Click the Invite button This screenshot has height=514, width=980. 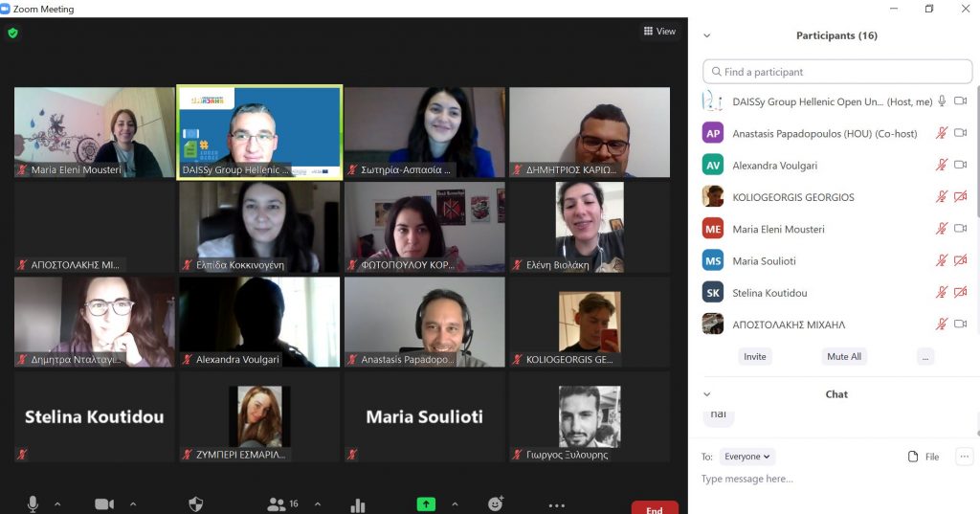click(x=754, y=356)
